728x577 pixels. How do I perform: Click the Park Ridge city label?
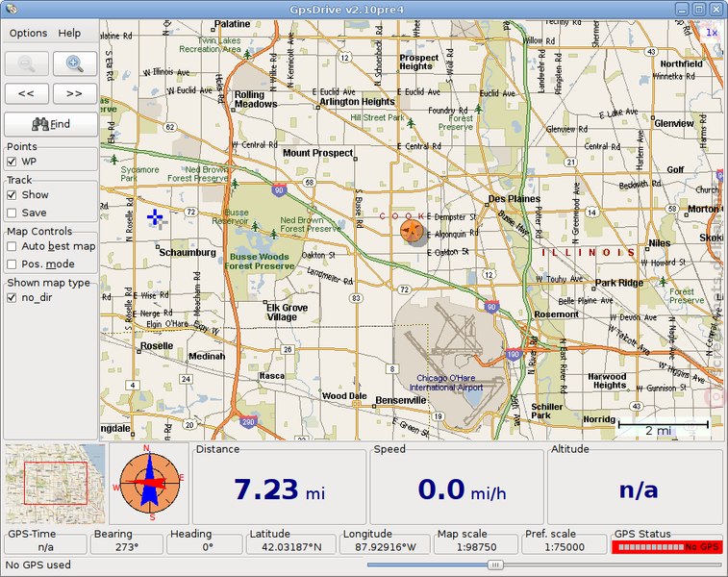point(619,283)
